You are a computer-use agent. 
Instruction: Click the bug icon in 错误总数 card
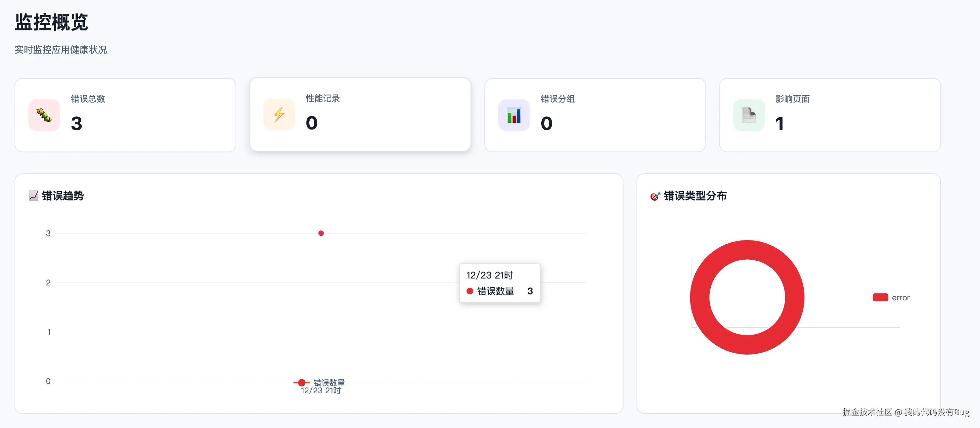tap(45, 115)
